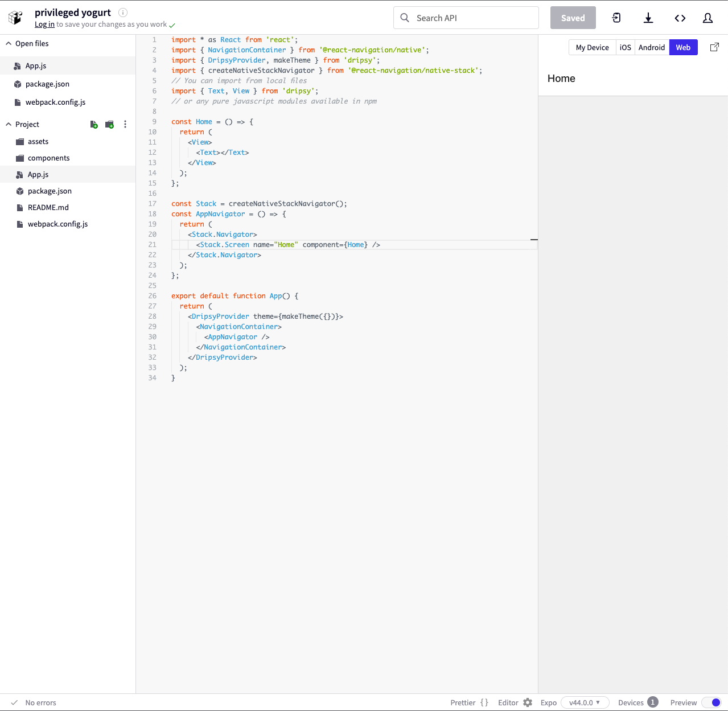Open the project options menu with three dots
Image resolution: width=728 pixels, height=711 pixels.
125,124
